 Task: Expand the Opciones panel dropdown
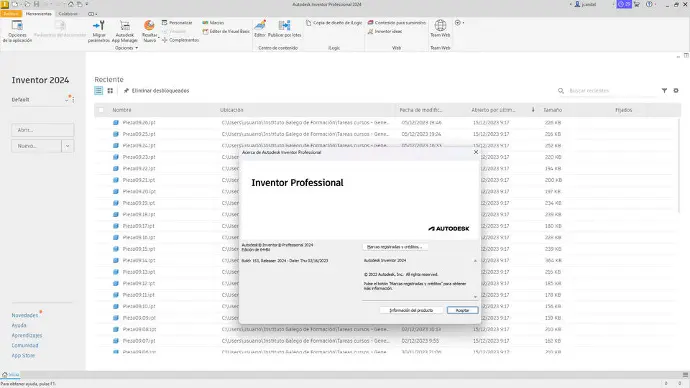tap(126, 48)
